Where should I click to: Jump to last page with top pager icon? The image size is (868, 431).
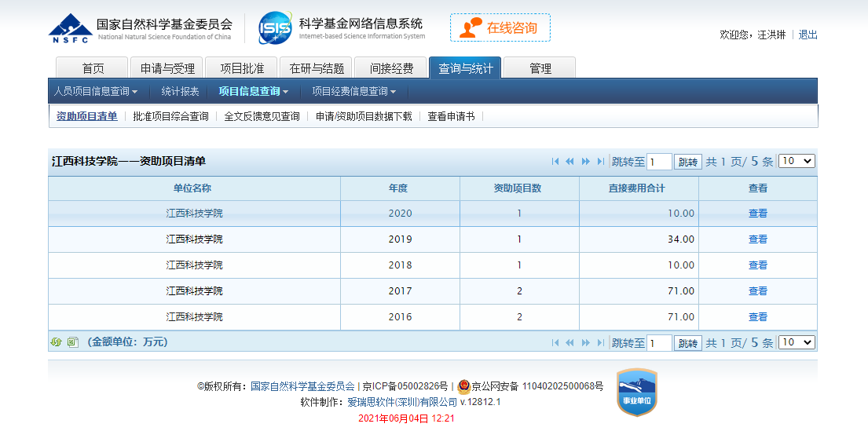600,162
